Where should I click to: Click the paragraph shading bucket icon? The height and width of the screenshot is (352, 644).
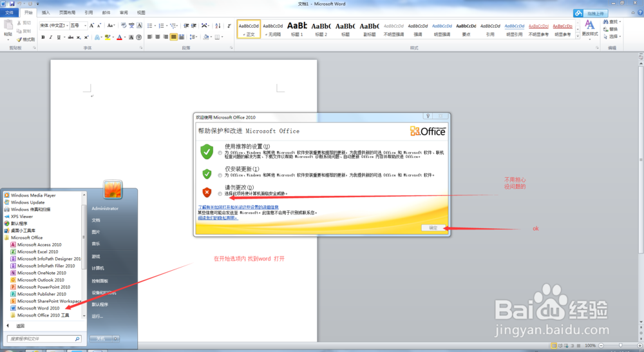pos(206,37)
